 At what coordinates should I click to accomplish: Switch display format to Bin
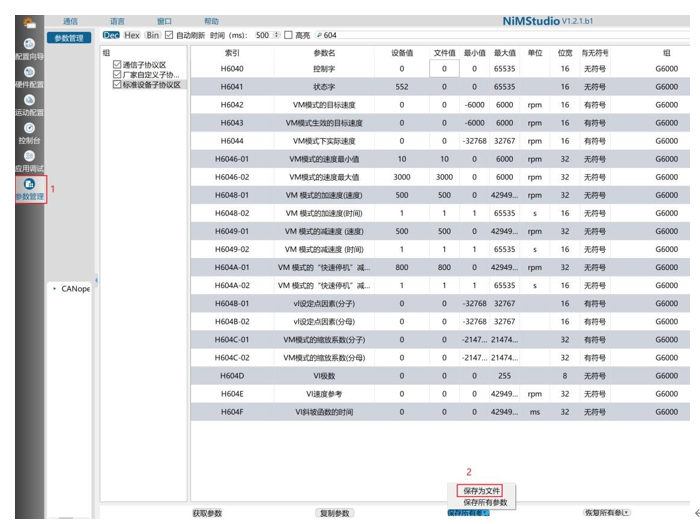(153, 35)
